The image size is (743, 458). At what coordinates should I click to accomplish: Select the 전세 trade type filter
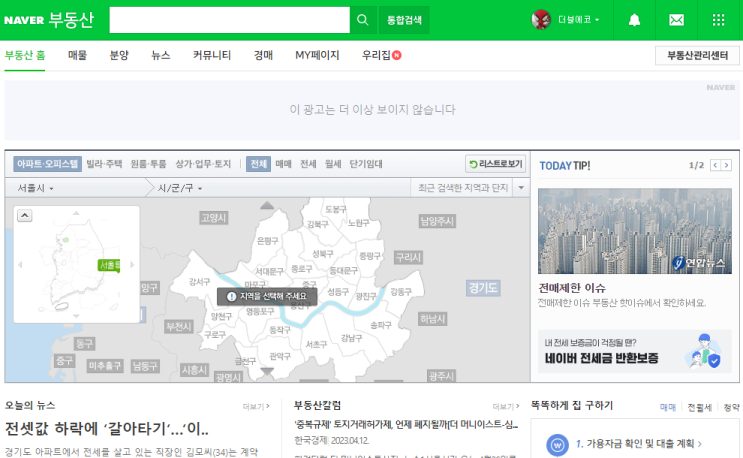click(x=308, y=164)
